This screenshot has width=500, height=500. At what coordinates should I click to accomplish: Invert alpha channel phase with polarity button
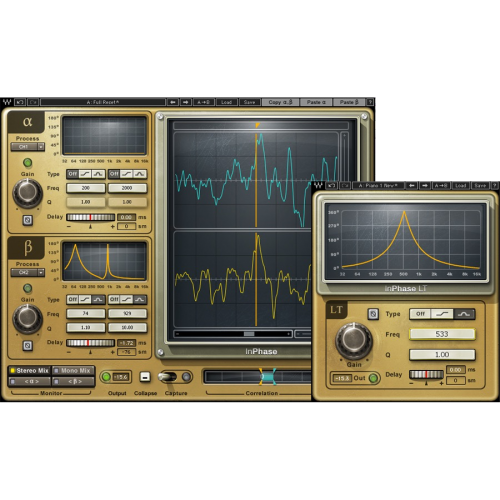pyautogui.click(x=28, y=220)
